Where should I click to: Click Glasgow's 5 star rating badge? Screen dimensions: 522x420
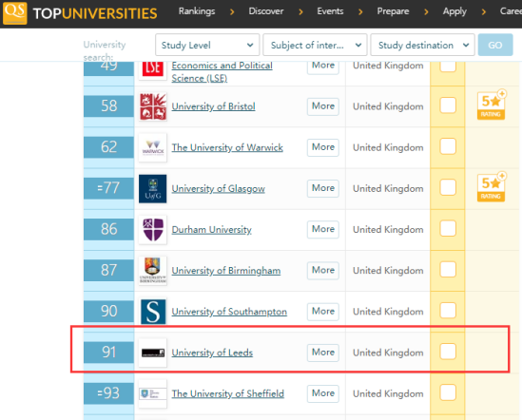[492, 186]
